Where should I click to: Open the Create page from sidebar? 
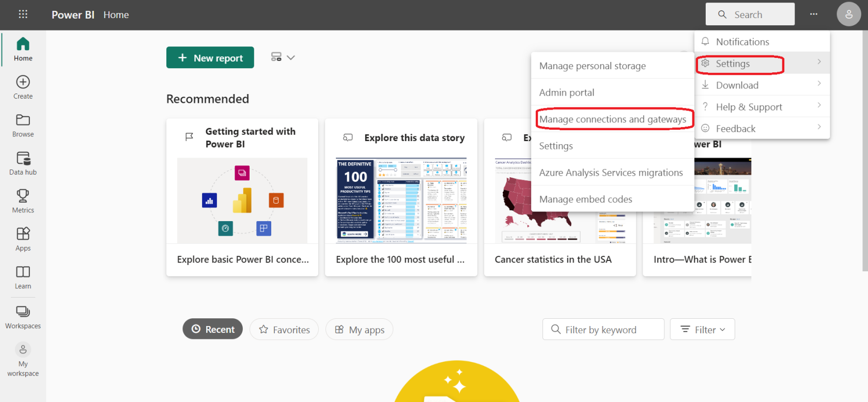tap(23, 87)
